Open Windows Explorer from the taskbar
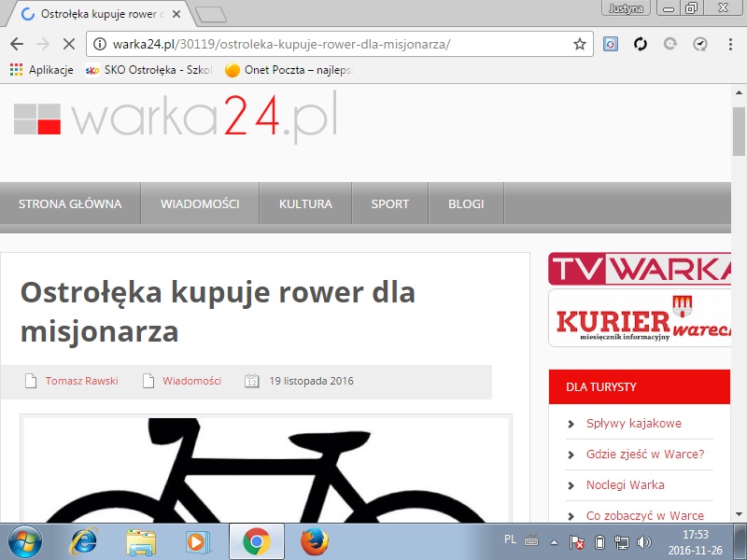This screenshot has height=560, width=747. (x=141, y=542)
